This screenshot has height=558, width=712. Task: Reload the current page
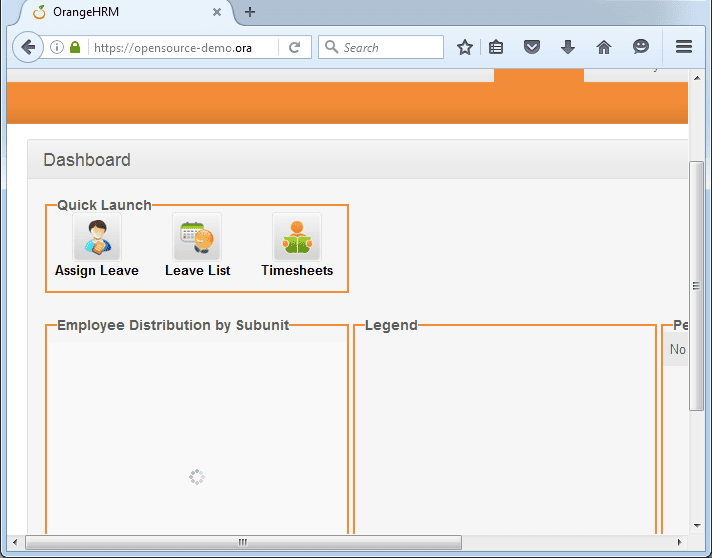point(295,47)
